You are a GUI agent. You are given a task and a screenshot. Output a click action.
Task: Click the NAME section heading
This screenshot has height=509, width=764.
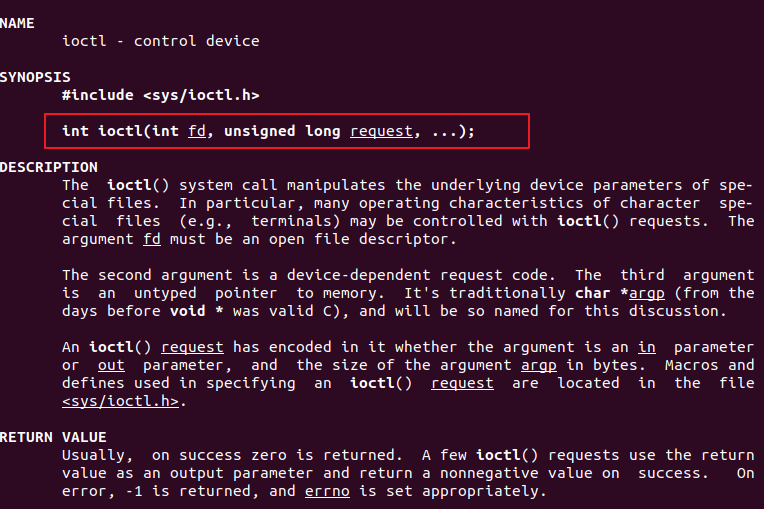[17, 23]
